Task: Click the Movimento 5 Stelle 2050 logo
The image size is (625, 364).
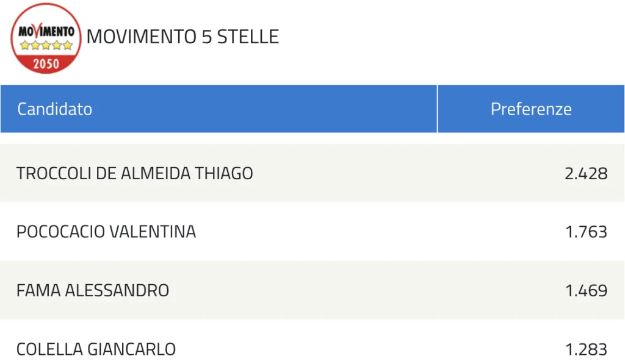Action: click(46, 38)
